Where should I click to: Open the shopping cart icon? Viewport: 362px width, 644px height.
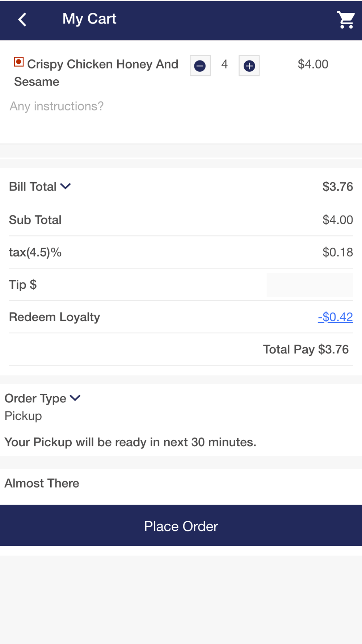point(346,20)
